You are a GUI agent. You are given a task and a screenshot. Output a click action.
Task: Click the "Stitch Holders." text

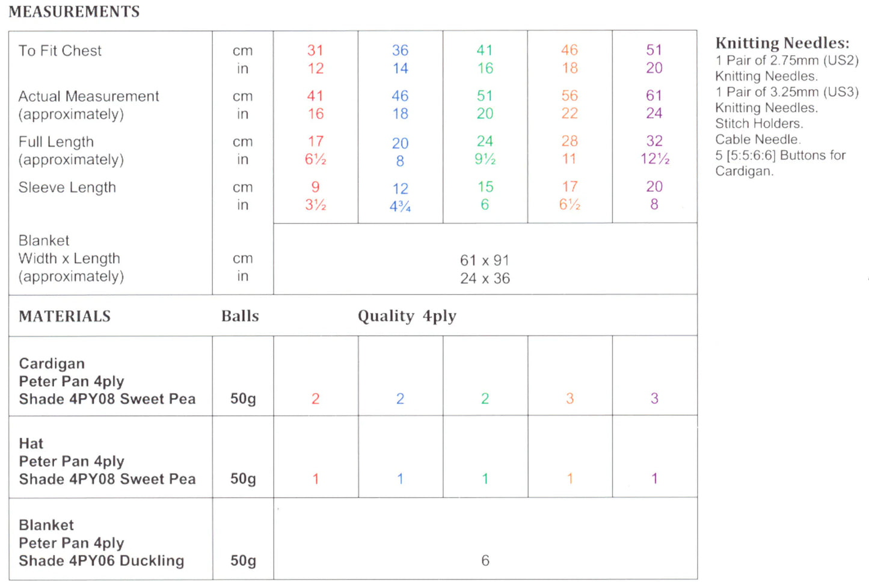pos(759,124)
